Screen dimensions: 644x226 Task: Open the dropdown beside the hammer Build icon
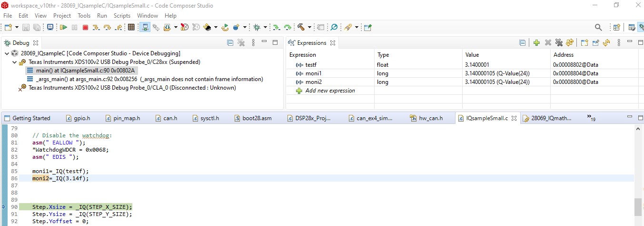point(309,28)
